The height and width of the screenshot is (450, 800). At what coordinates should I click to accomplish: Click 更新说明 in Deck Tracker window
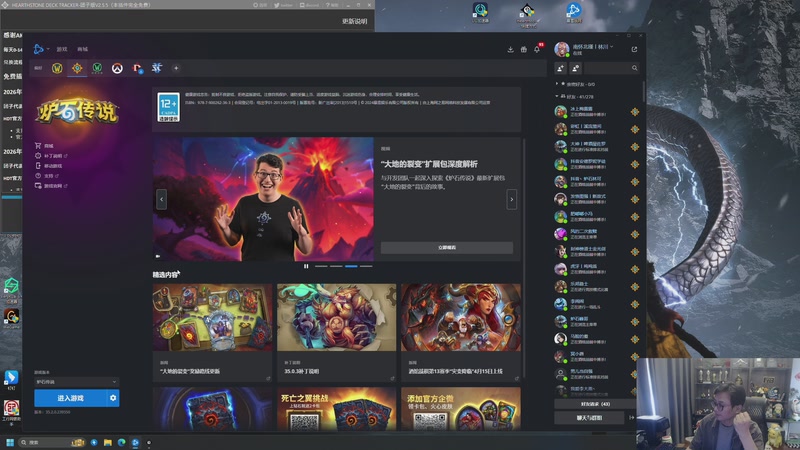[355, 21]
